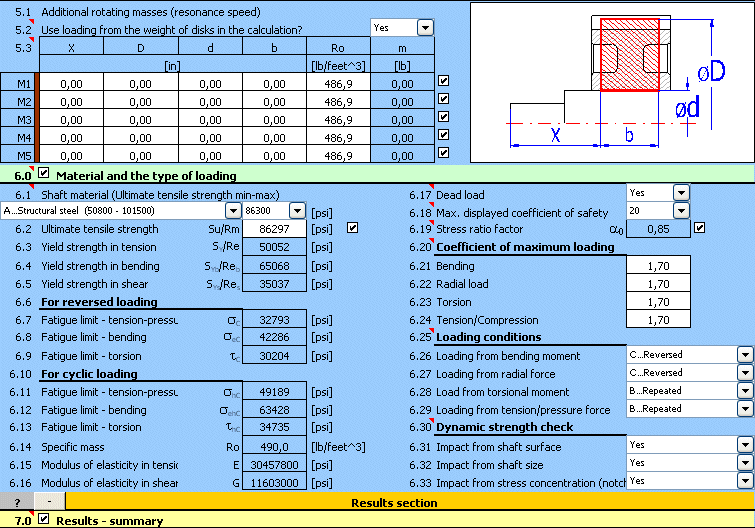Toggle the M4 row checkbox
755x528 pixels.
[443, 135]
